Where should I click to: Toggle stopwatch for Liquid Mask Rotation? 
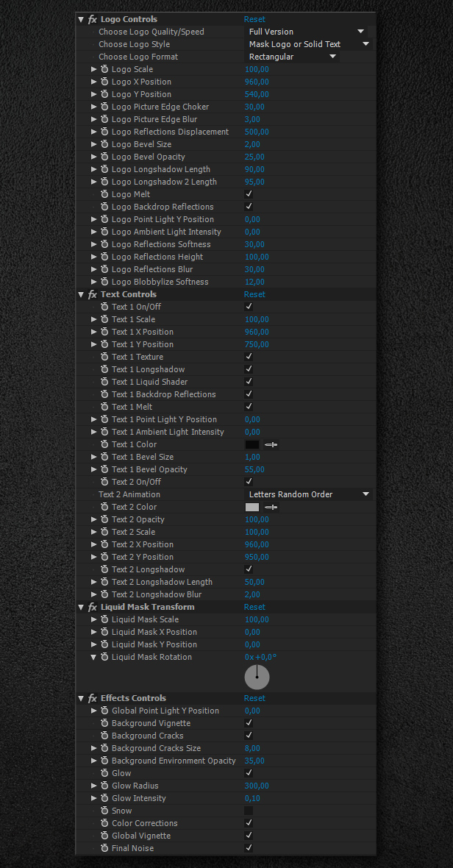pyautogui.click(x=104, y=657)
